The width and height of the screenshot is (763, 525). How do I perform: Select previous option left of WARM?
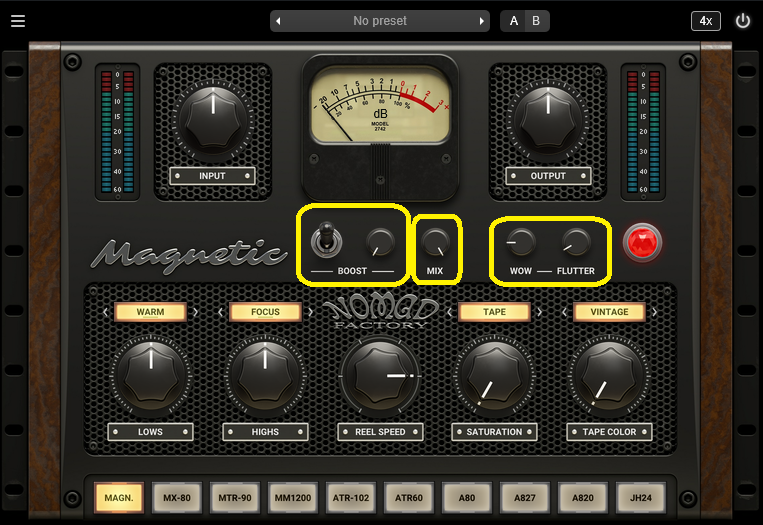tap(106, 312)
